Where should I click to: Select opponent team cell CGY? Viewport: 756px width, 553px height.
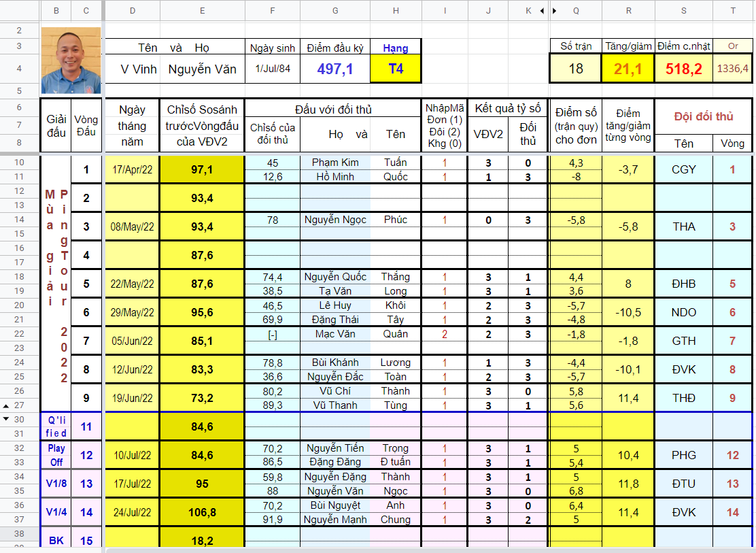pyautogui.click(x=684, y=169)
